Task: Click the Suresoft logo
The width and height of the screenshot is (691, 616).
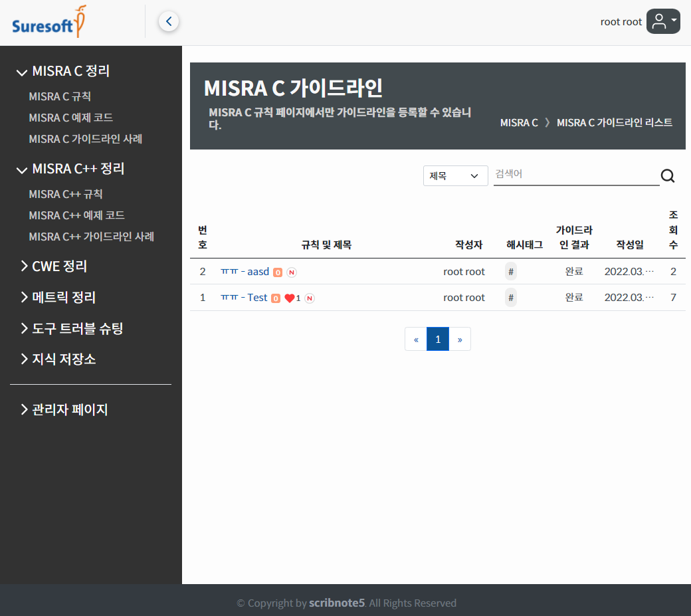Action: (x=49, y=23)
